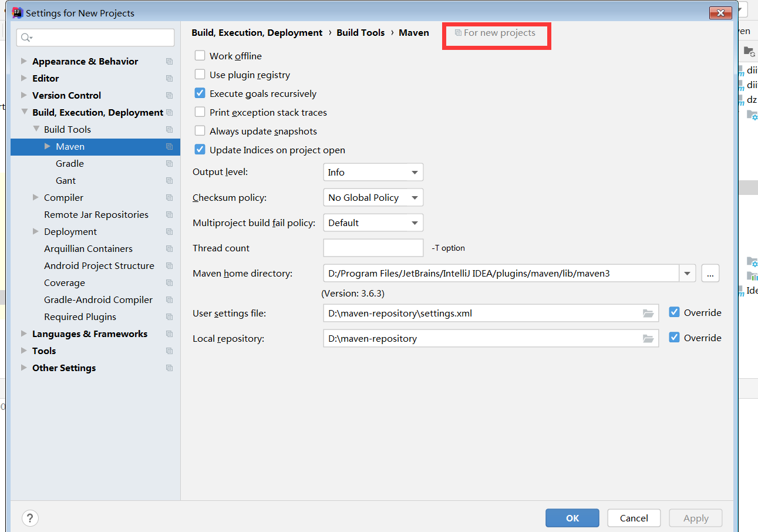Click the Cancel button
758x532 pixels.
634,518
